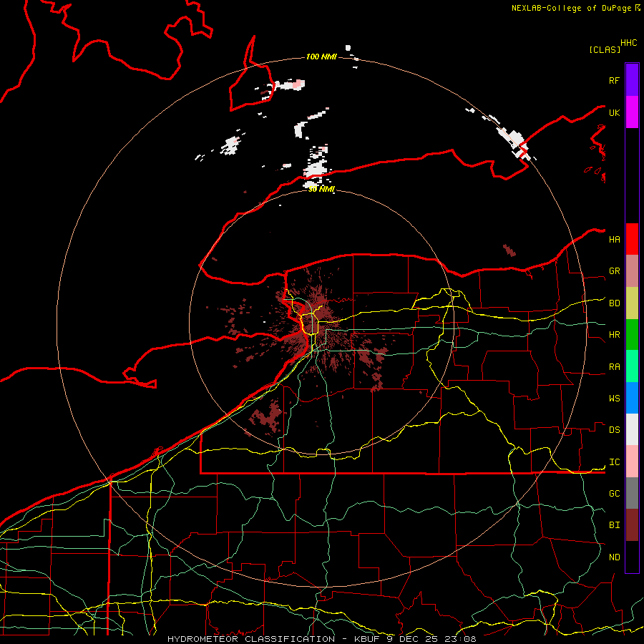Click the BI legend label
The height and width of the screenshot is (644, 644).
tap(614, 525)
